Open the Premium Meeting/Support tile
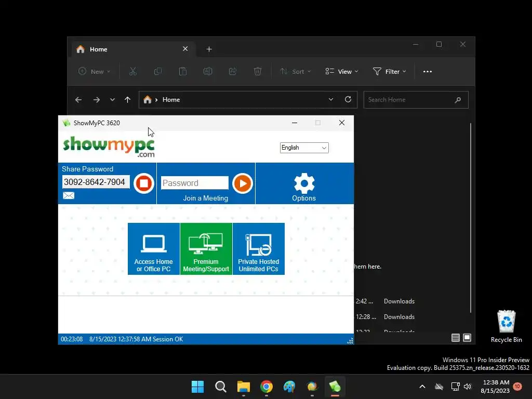Image resolution: width=532 pixels, height=399 pixels. pos(206,249)
